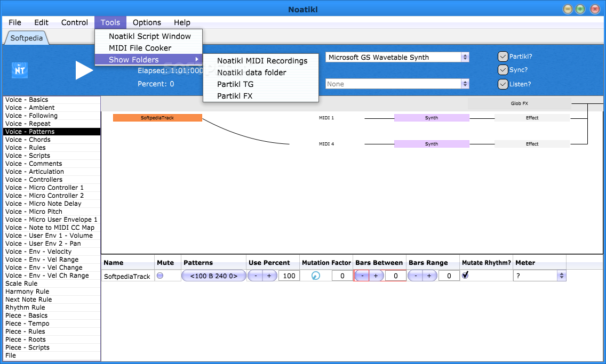Decrease Bars Between with minus button
Viewport: 606px width, 364px height.
click(x=362, y=276)
